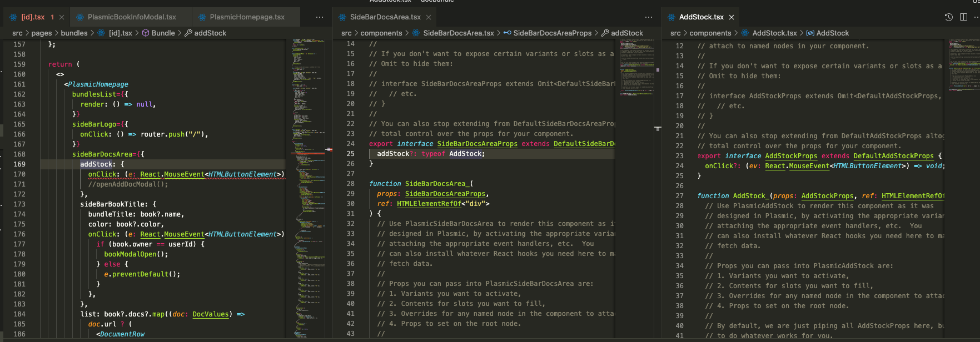Click the split editor icon
The width and height of the screenshot is (980, 342).
[x=963, y=17]
